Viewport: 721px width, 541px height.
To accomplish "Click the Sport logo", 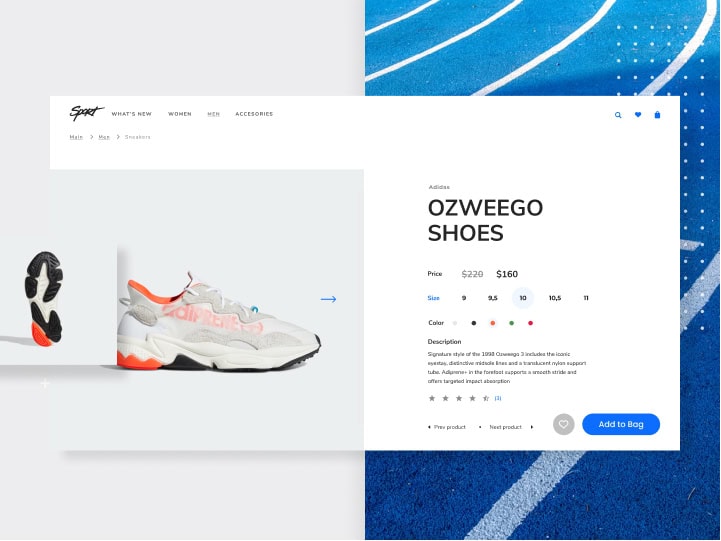I will pos(86,113).
